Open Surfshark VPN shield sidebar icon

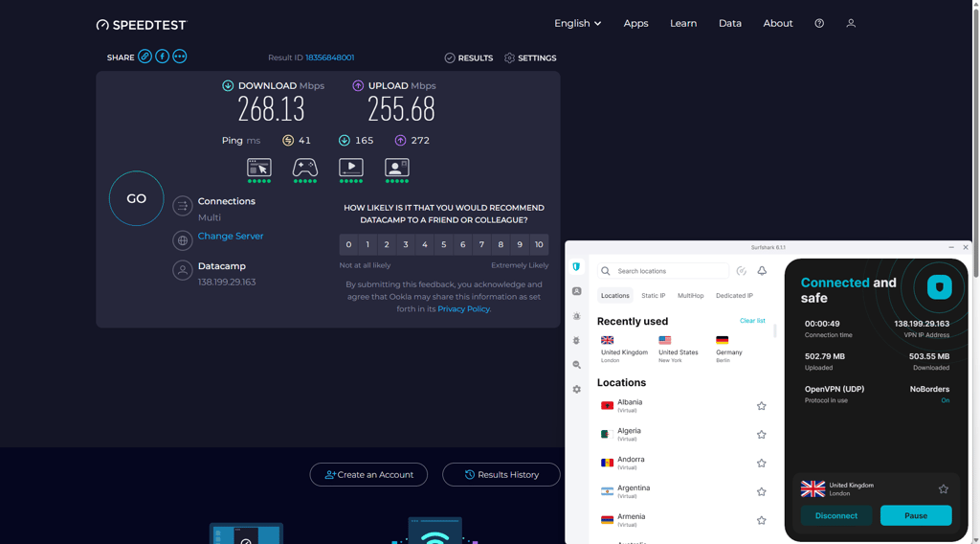pyautogui.click(x=576, y=266)
